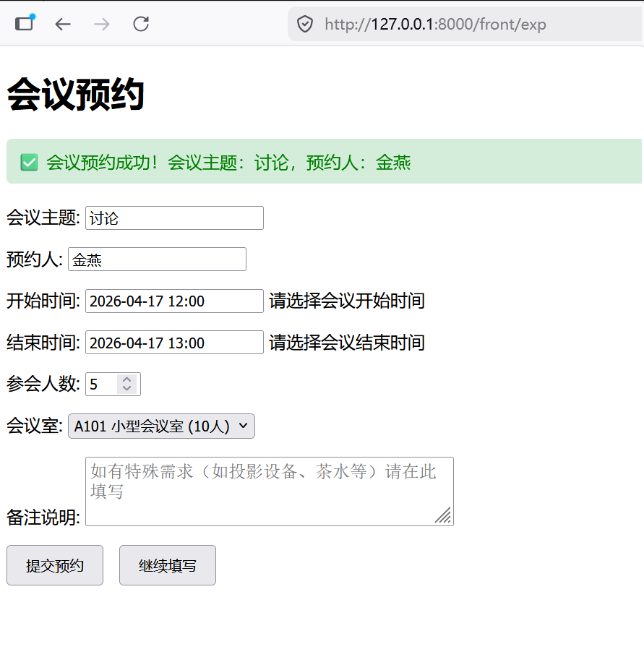Click inside the 会议主题 input field

tap(173, 218)
